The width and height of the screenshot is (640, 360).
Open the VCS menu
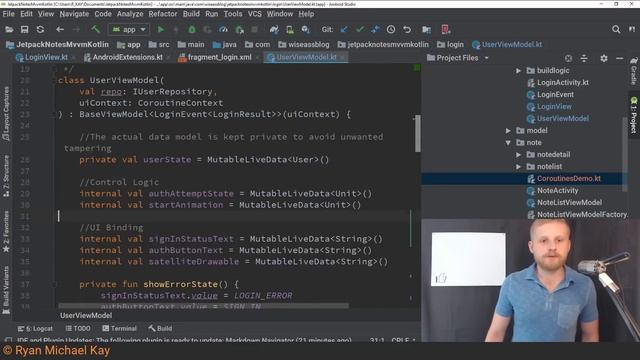pos(255,14)
